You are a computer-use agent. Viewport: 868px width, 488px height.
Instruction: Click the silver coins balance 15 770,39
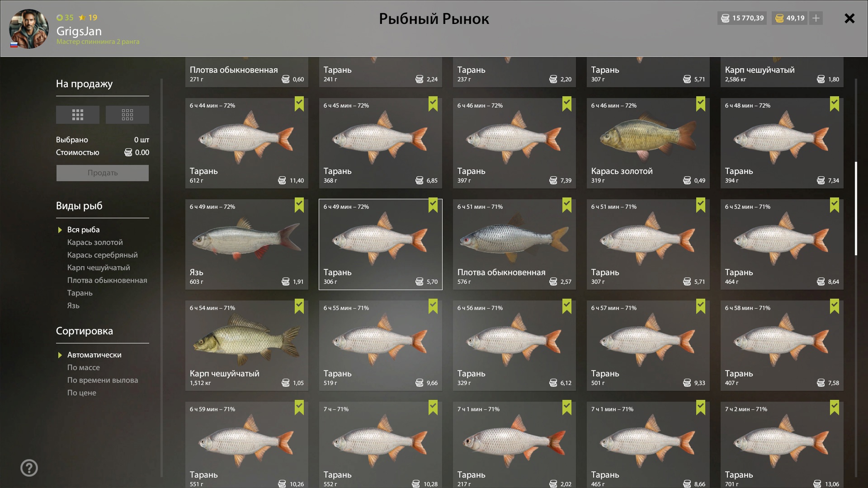742,18
